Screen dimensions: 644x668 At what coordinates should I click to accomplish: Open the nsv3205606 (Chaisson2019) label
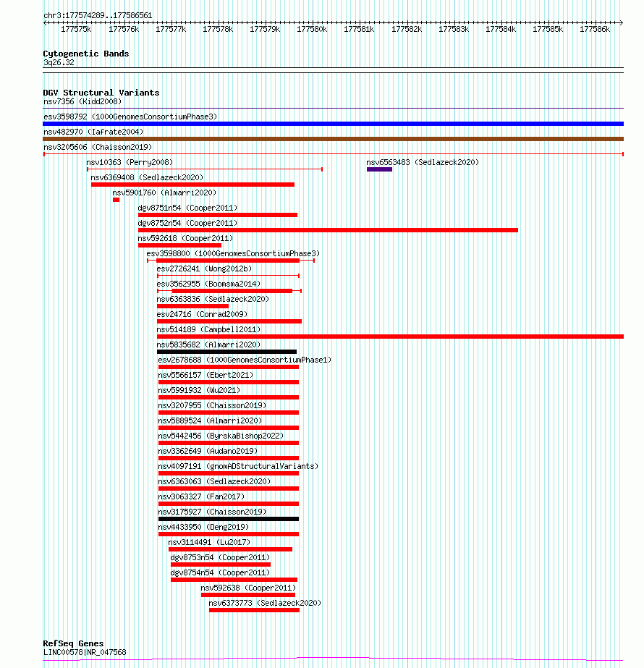[x=98, y=147]
